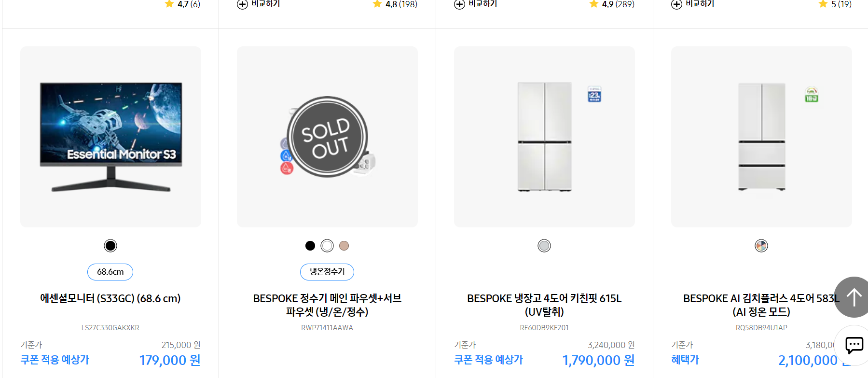The width and height of the screenshot is (868, 378).
Task: Toggle 비교하기 compare for the 김치플러스 냉장고
Action: (692, 4)
